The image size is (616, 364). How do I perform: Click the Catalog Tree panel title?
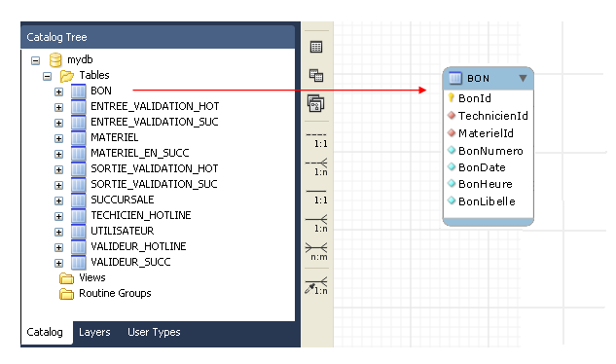coord(57,37)
